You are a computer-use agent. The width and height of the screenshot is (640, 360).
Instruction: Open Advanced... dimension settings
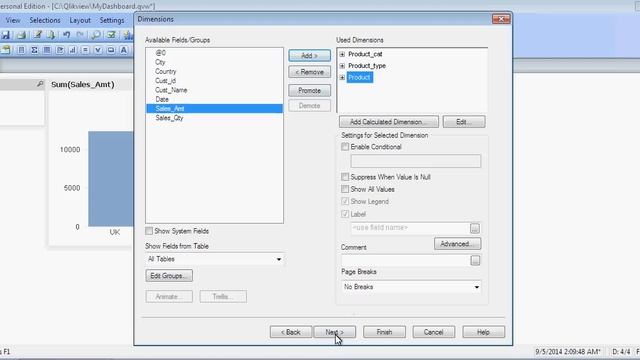[458, 244]
